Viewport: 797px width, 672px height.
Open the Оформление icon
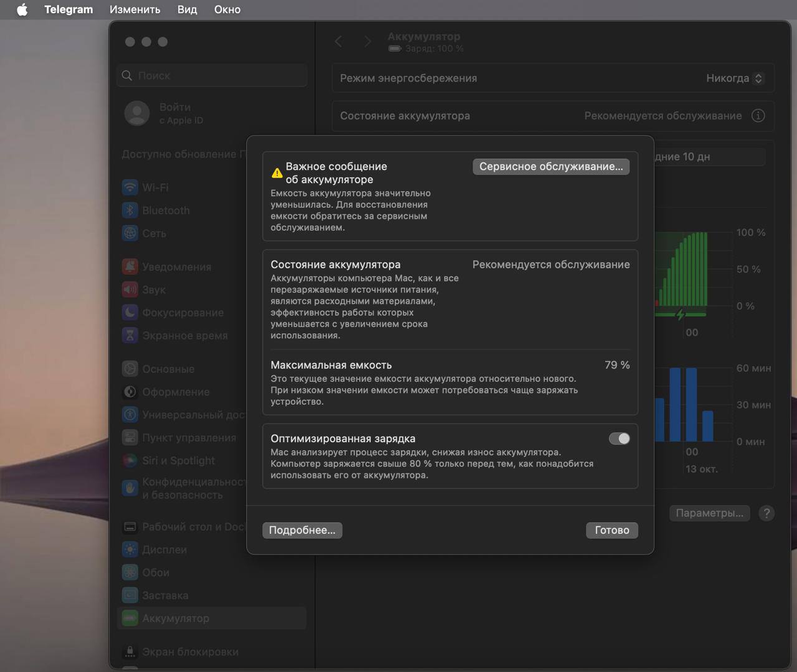(x=130, y=392)
